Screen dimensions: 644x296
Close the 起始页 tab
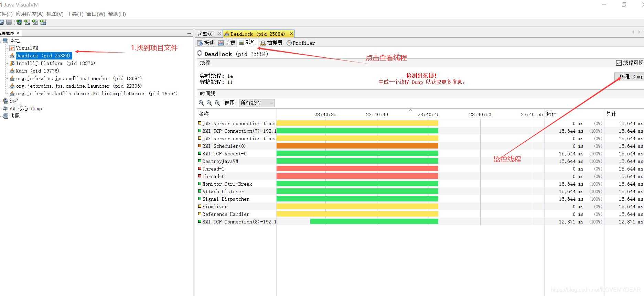pos(220,34)
